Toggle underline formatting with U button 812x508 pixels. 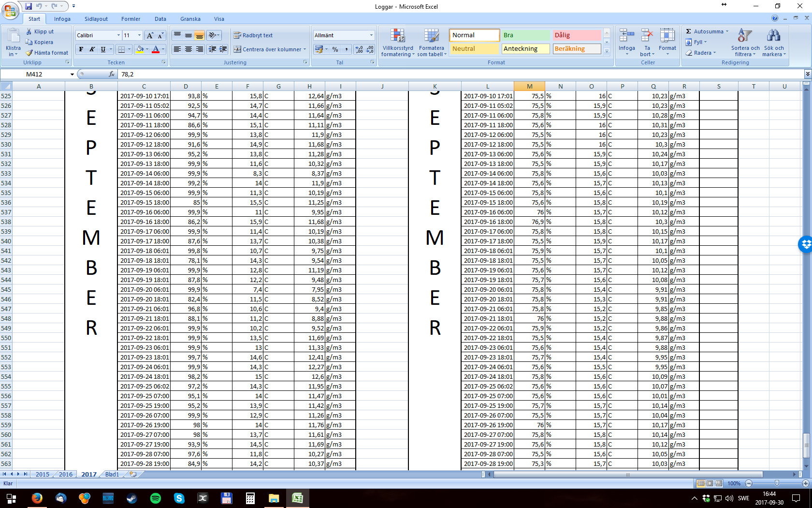[x=103, y=49]
